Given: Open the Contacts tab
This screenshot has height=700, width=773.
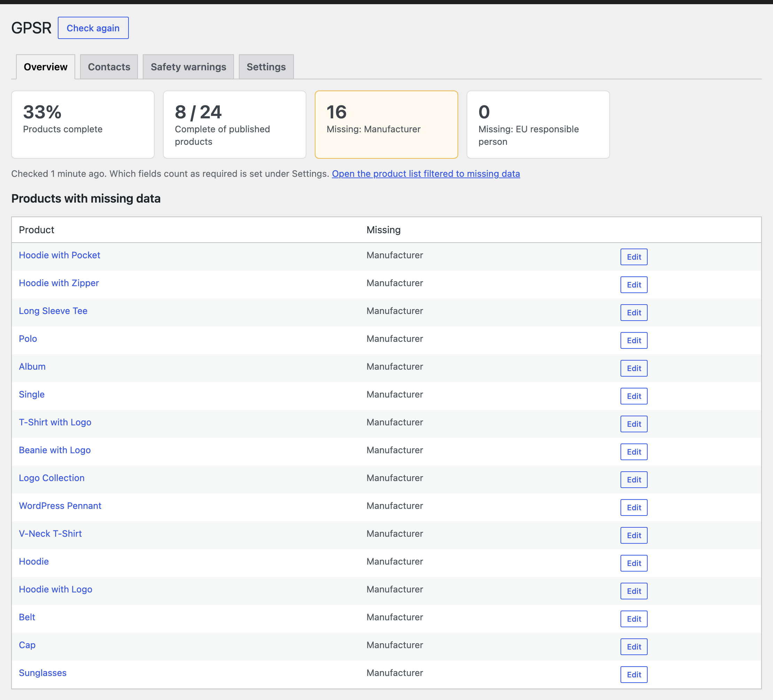Looking at the screenshot, I should tap(109, 67).
